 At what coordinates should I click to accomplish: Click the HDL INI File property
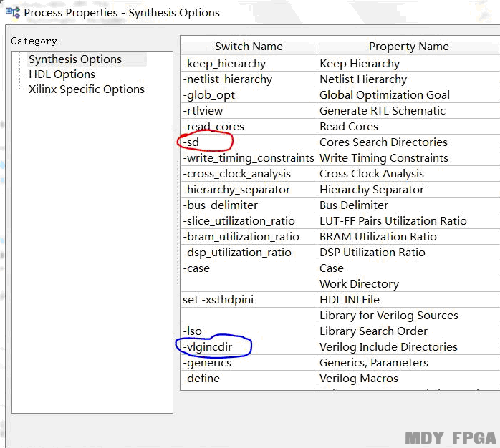tap(350, 300)
